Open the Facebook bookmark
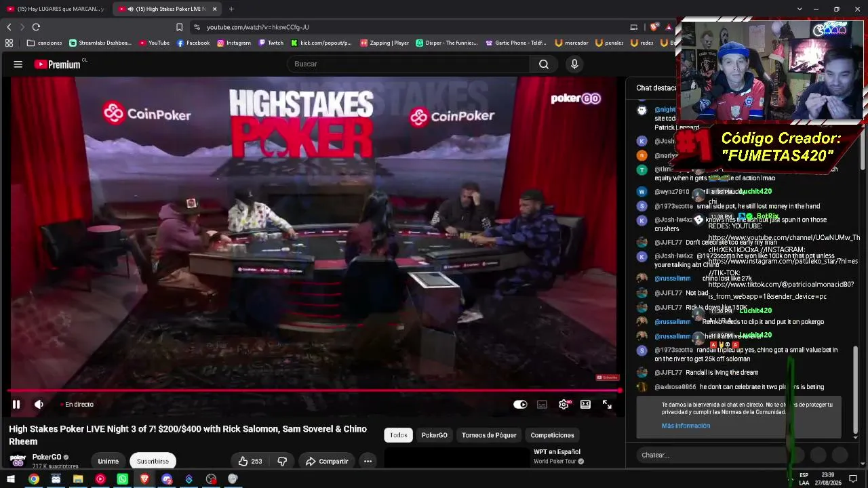This screenshot has width=868, height=488. (x=193, y=43)
